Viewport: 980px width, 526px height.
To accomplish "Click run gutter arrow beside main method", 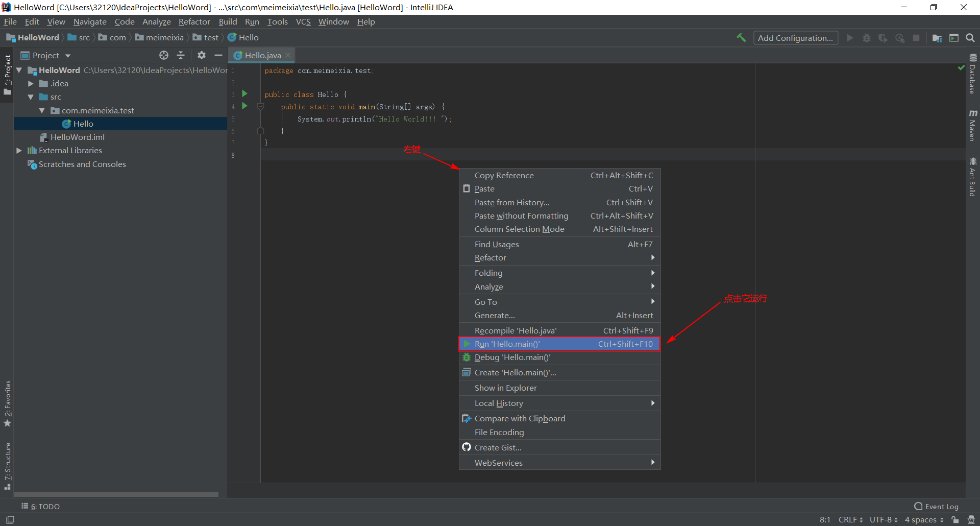I will [244, 106].
